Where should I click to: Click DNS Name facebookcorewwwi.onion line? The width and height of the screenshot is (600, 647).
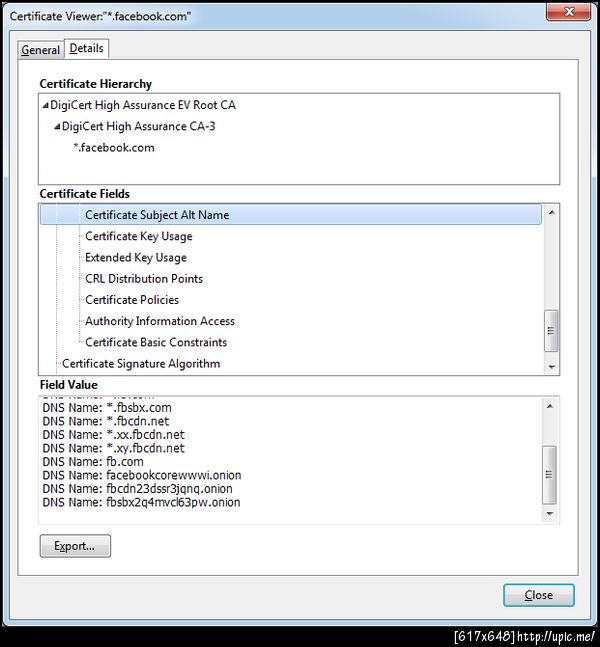[142, 475]
